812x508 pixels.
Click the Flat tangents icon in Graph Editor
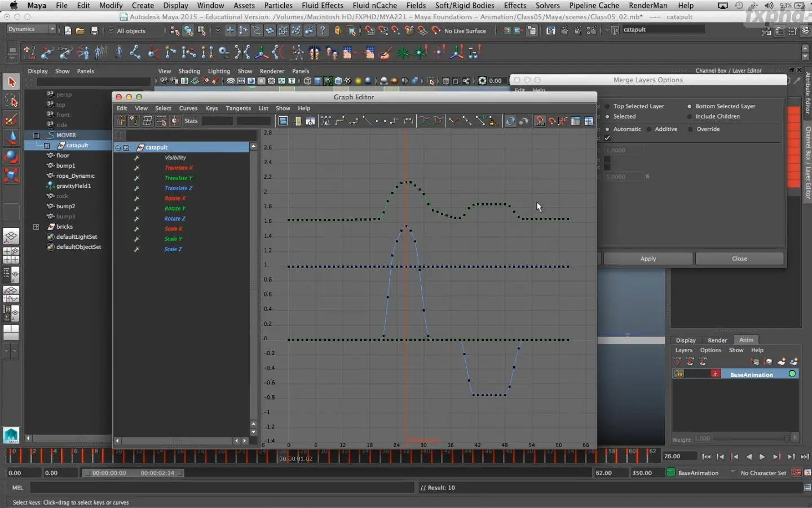click(x=381, y=121)
